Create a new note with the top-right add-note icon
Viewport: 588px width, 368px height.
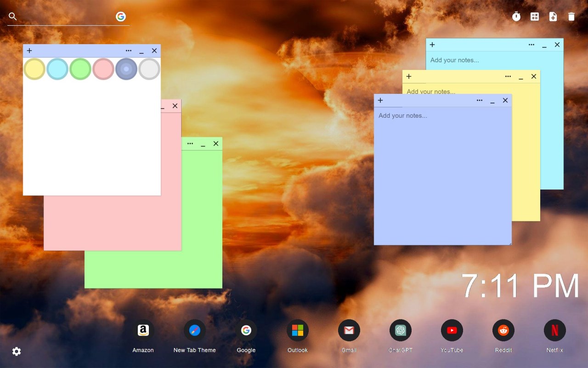pyautogui.click(x=553, y=17)
